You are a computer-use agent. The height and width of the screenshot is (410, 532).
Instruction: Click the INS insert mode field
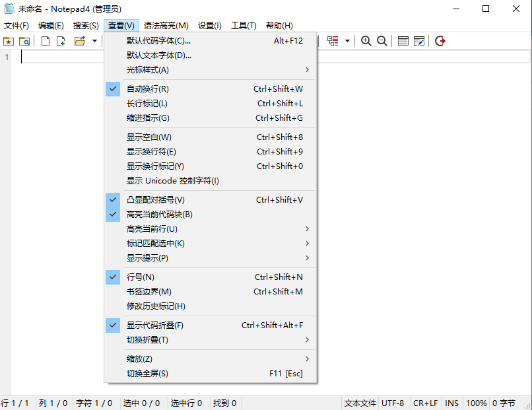click(x=451, y=403)
